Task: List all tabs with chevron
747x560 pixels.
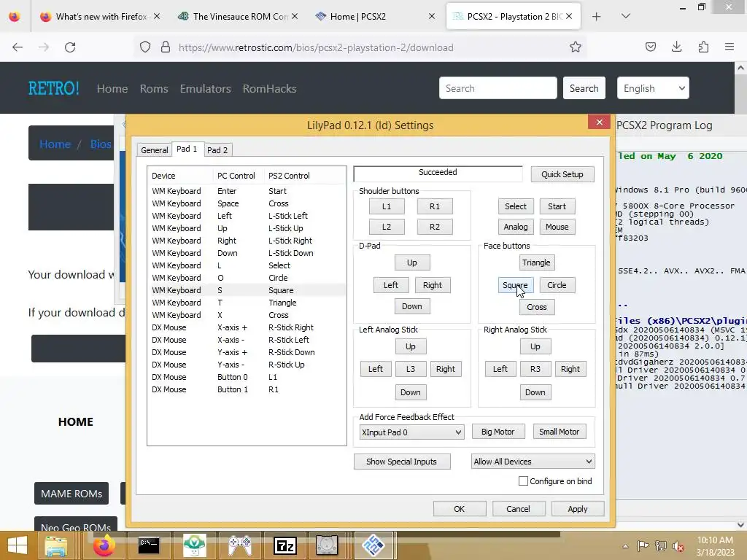Action: click(x=626, y=16)
